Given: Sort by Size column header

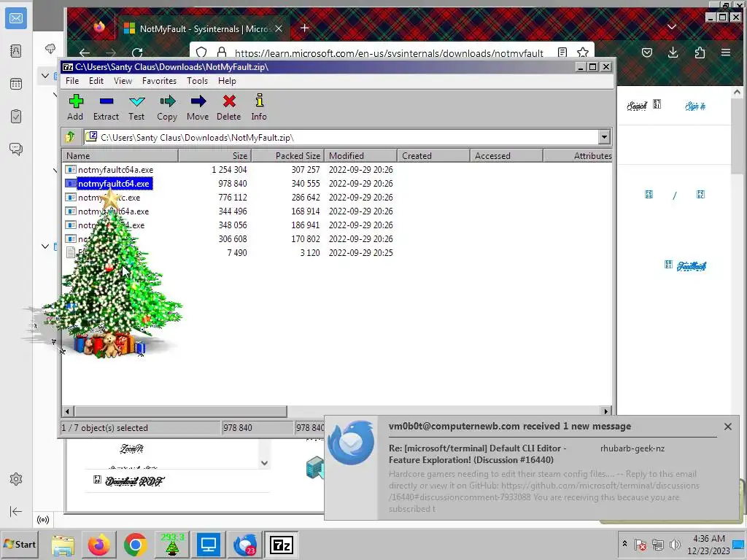Looking at the screenshot, I should tap(215, 156).
